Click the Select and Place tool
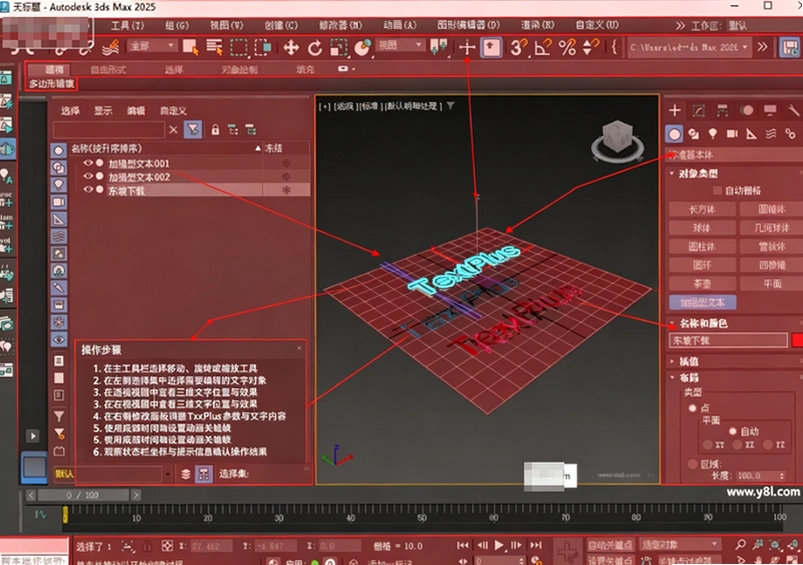The image size is (803, 565). click(x=363, y=48)
